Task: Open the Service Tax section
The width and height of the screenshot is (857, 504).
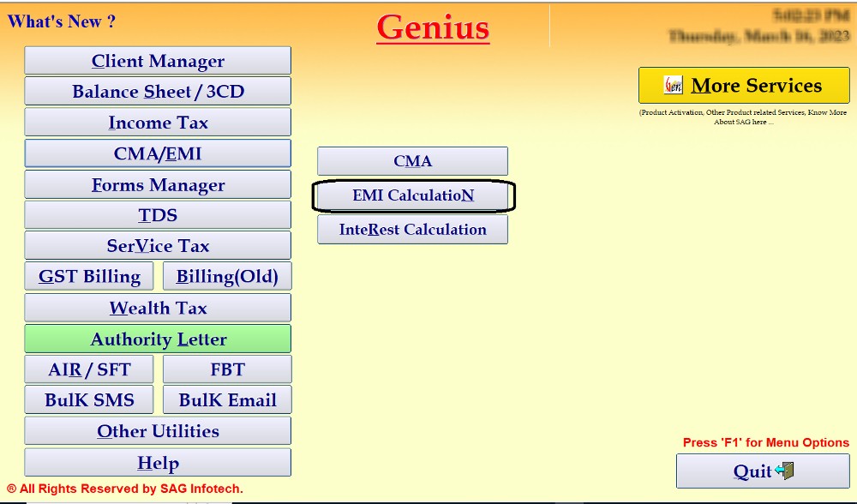Action: point(158,246)
